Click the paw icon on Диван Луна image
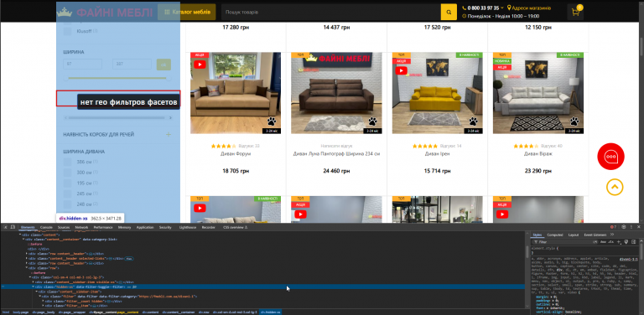The height and width of the screenshot is (315, 644). click(x=372, y=121)
